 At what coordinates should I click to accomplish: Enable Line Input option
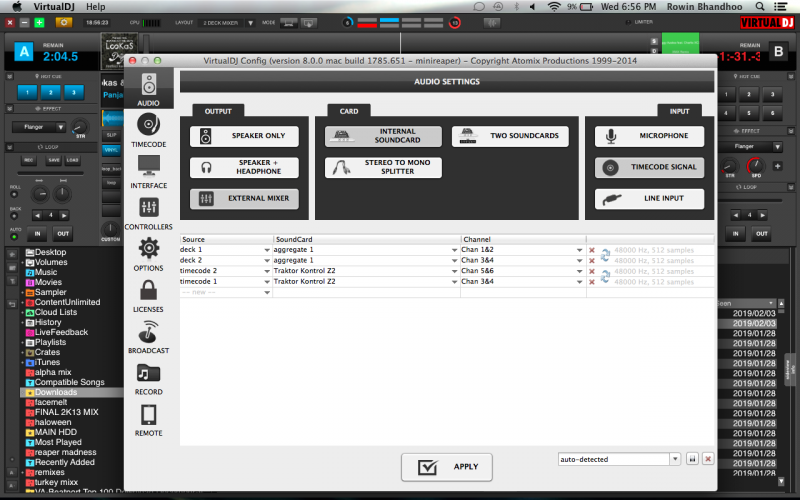coord(649,198)
